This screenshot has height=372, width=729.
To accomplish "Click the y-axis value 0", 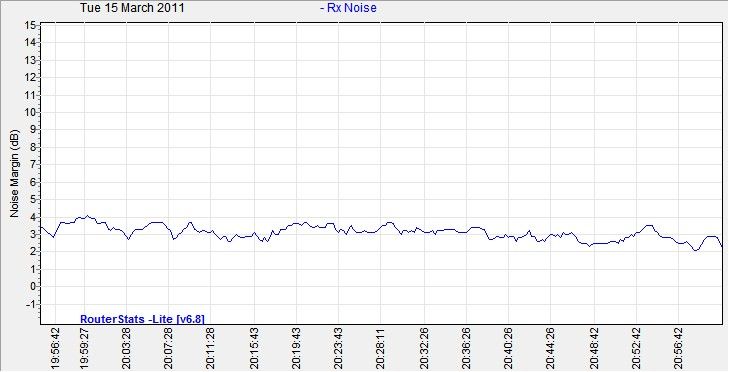I will coord(33,287).
